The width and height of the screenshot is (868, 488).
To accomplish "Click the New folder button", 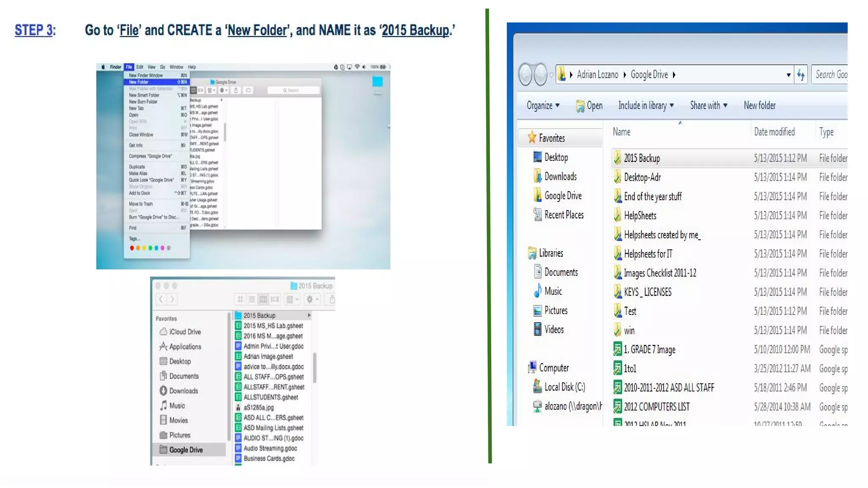I will pyautogui.click(x=759, y=105).
